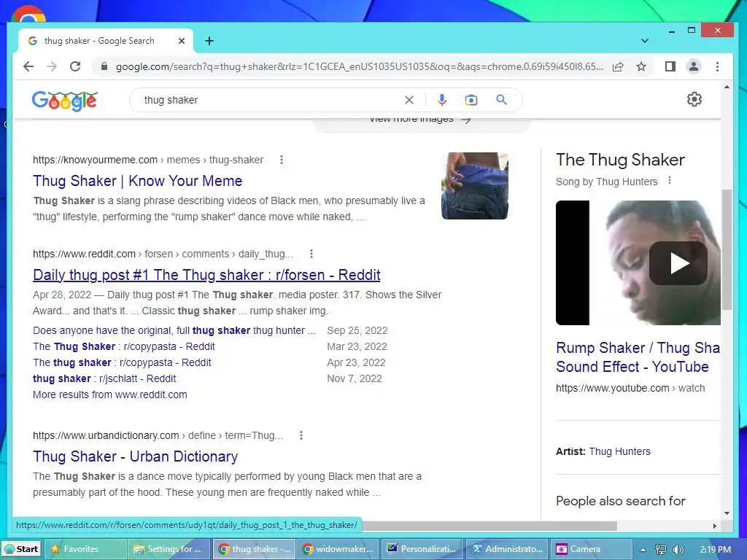The width and height of the screenshot is (747, 560).
Task: Open the network tray icon
Action: [660, 550]
